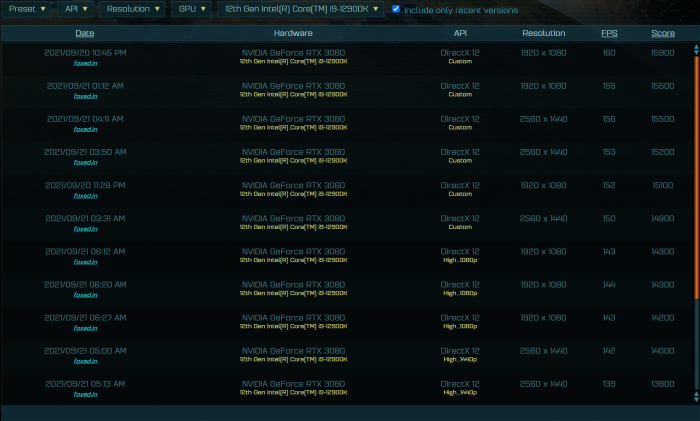
Task: Click score value 15100
Action: [662, 185]
